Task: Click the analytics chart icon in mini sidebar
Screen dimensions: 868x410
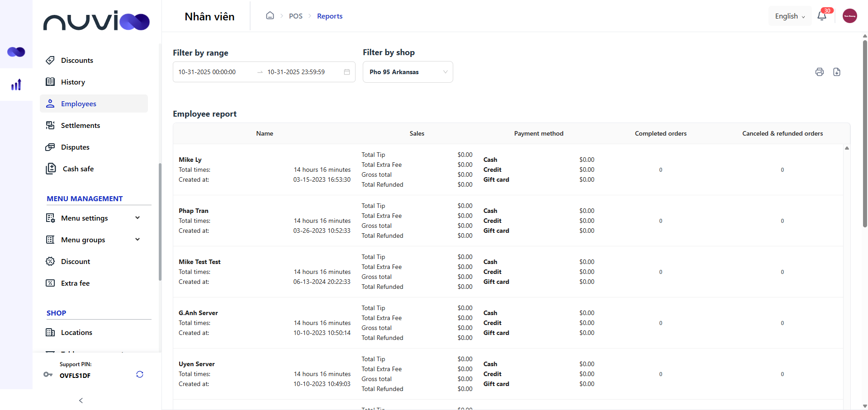Action: point(16,85)
